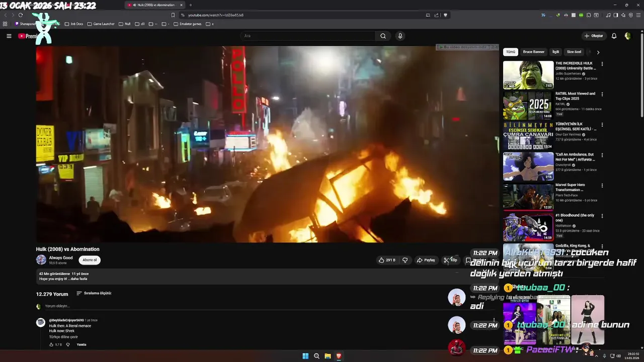The image size is (644, 362).
Task: Open Windows taskbar search
Action: click(x=316, y=356)
